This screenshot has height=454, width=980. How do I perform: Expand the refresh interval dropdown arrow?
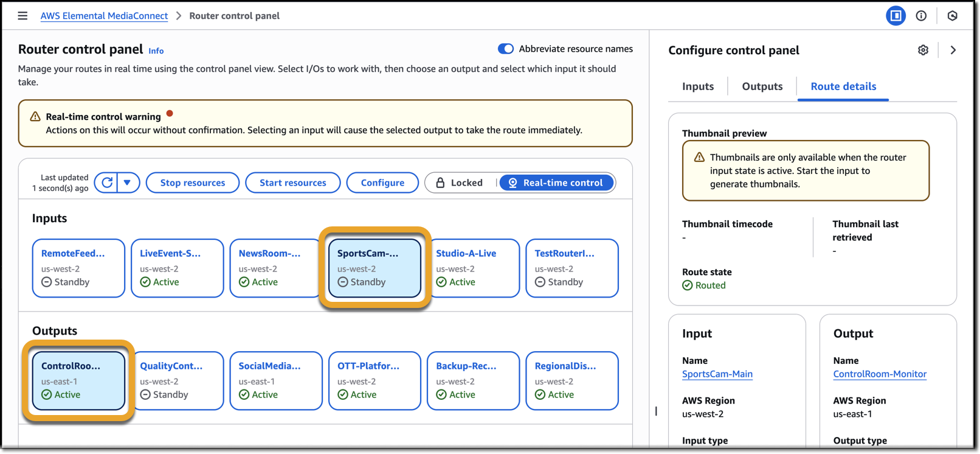[x=128, y=183]
